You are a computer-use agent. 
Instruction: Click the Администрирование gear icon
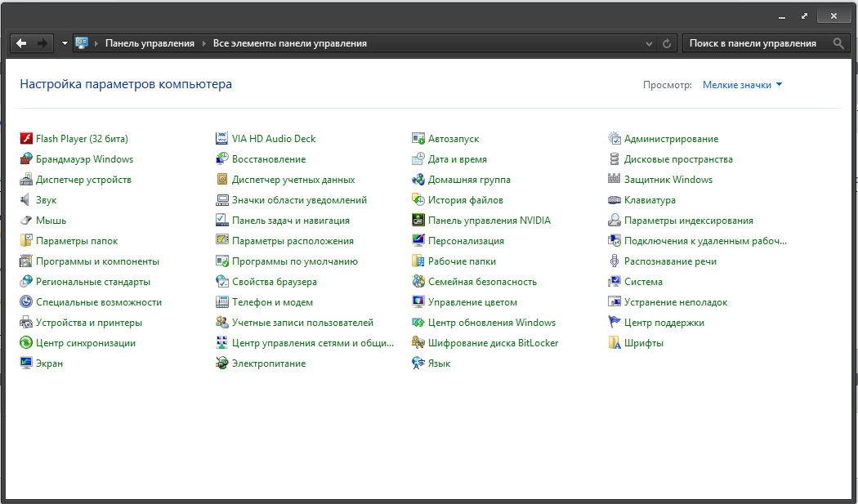tap(614, 138)
